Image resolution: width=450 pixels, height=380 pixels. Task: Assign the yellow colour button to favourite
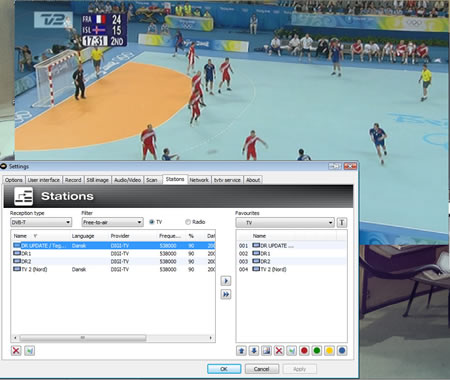pos(329,350)
